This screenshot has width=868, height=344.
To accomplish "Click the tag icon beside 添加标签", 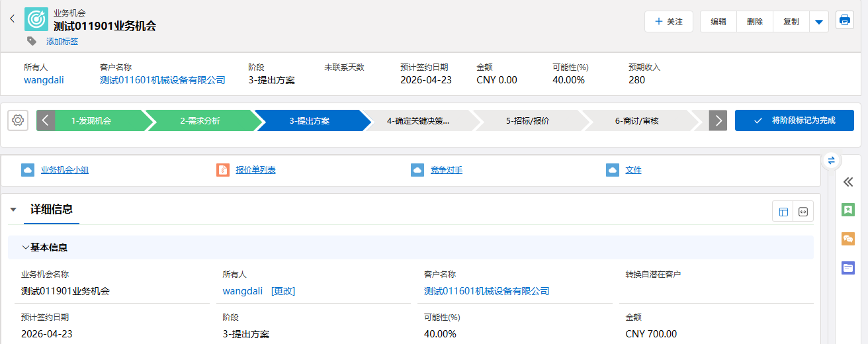I will [32, 41].
